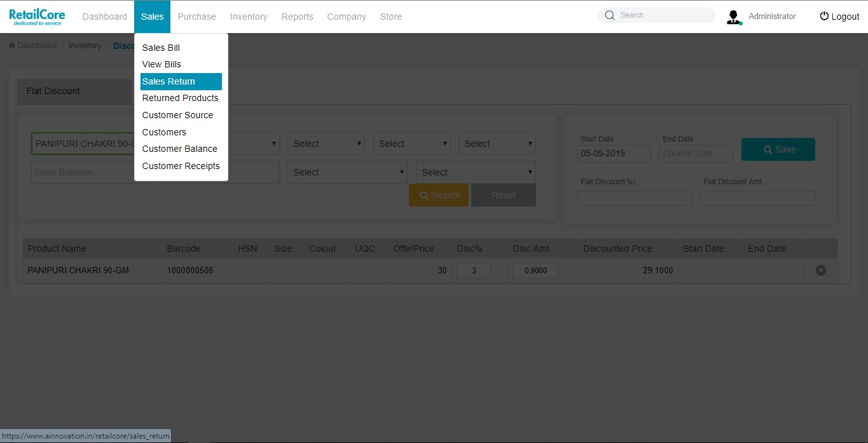Edit Disc% value 3 in table row

[474, 271]
